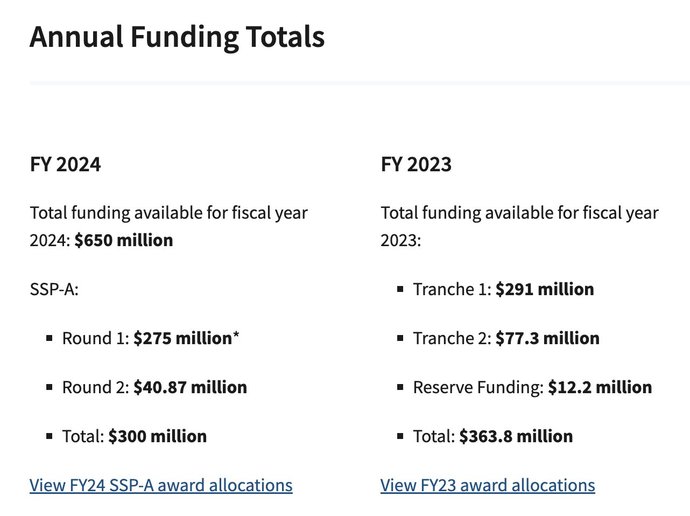The image size is (690, 516).
Task: Click the Annual Funding Totals heading
Action: pos(177,37)
